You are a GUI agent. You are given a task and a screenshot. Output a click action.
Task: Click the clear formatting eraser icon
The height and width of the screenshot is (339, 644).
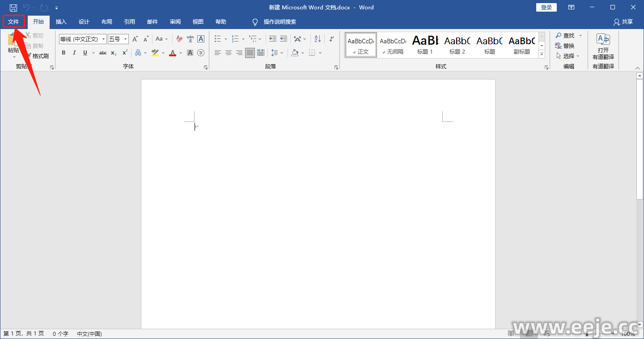pyautogui.click(x=179, y=39)
